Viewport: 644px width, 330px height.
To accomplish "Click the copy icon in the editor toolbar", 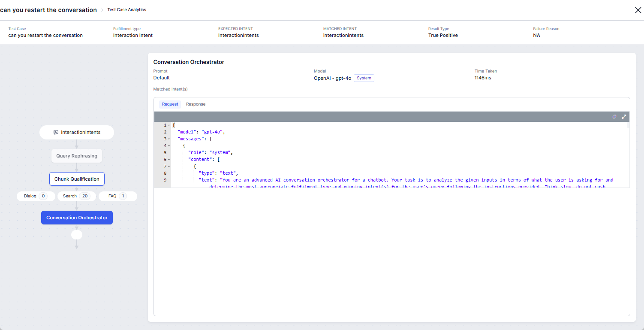I will [614, 117].
